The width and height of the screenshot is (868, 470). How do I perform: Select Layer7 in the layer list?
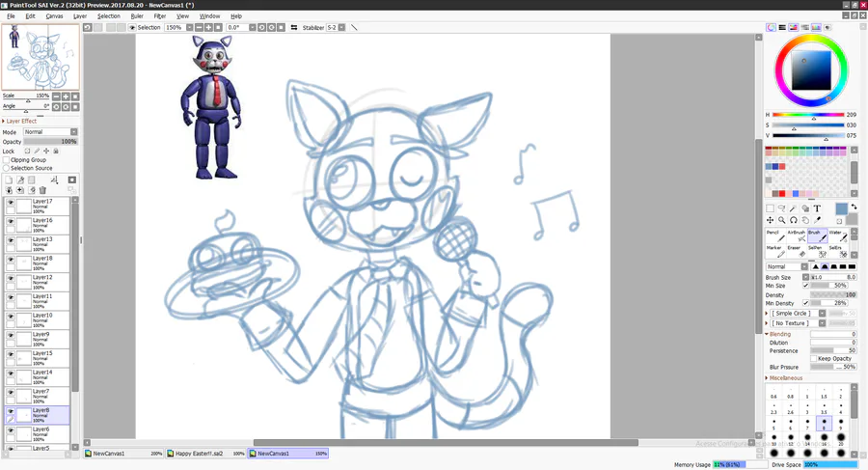coord(37,396)
